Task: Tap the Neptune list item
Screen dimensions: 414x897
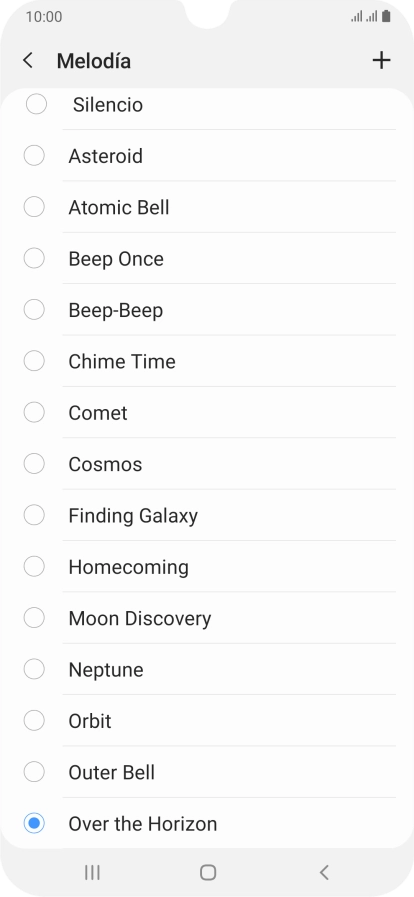Action: (209, 669)
